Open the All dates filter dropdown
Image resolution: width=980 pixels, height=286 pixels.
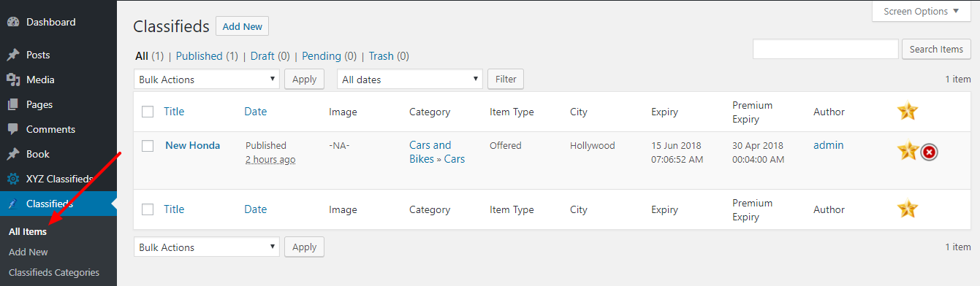[410, 80]
